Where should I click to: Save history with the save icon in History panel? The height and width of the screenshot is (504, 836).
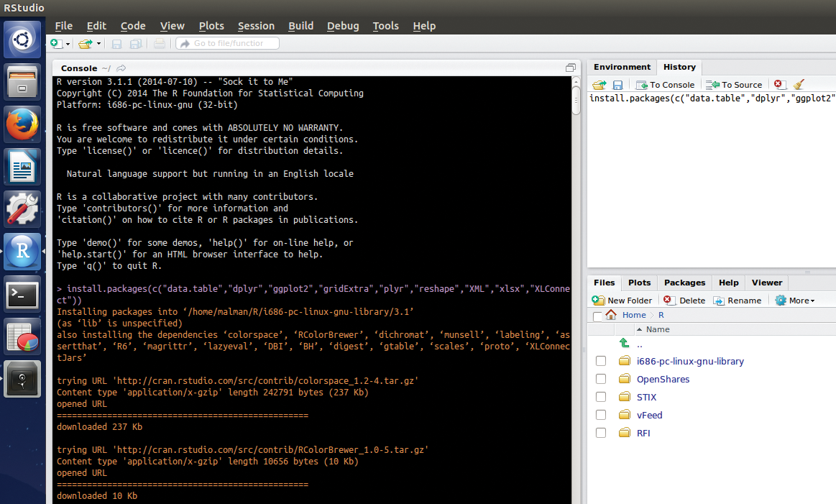pyautogui.click(x=617, y=84)
